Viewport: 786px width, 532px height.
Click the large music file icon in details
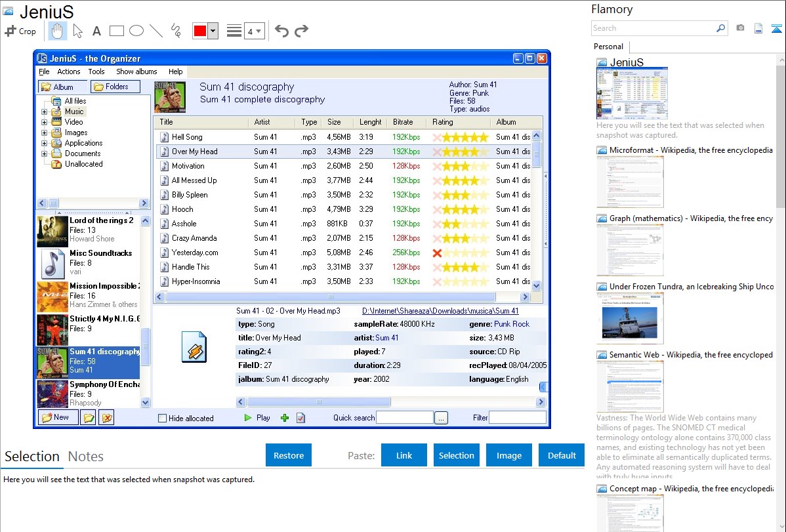point(194,347)
